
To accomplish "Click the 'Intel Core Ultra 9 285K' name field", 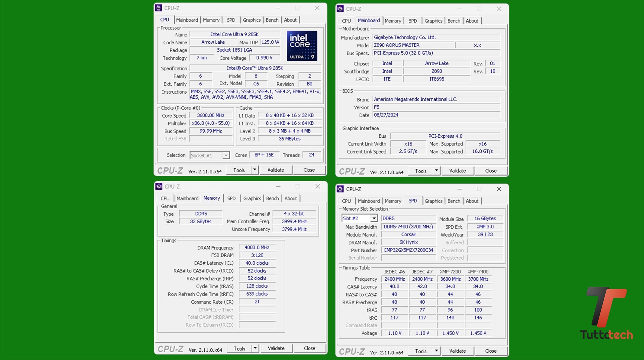I will click(235, 34).
